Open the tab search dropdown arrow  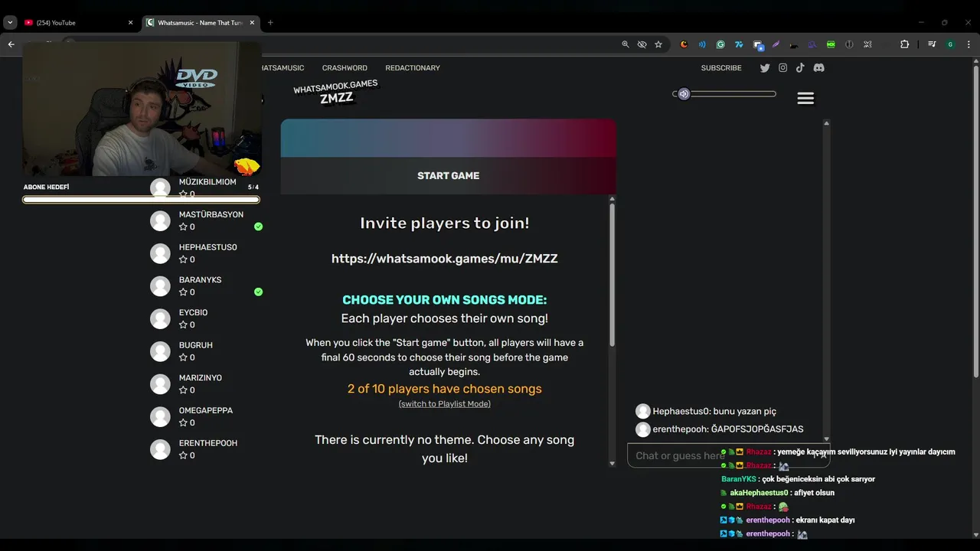click(10, 23)
